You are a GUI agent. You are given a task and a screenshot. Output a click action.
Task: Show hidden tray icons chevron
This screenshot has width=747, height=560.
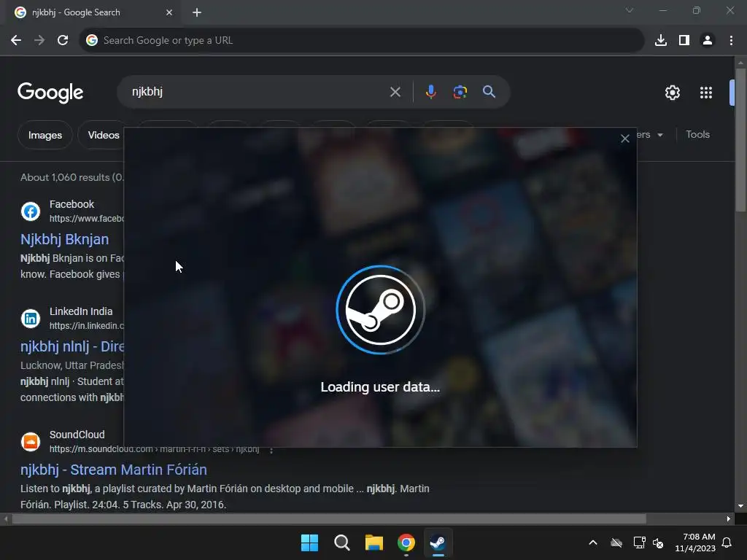click(x=592, y=542)
